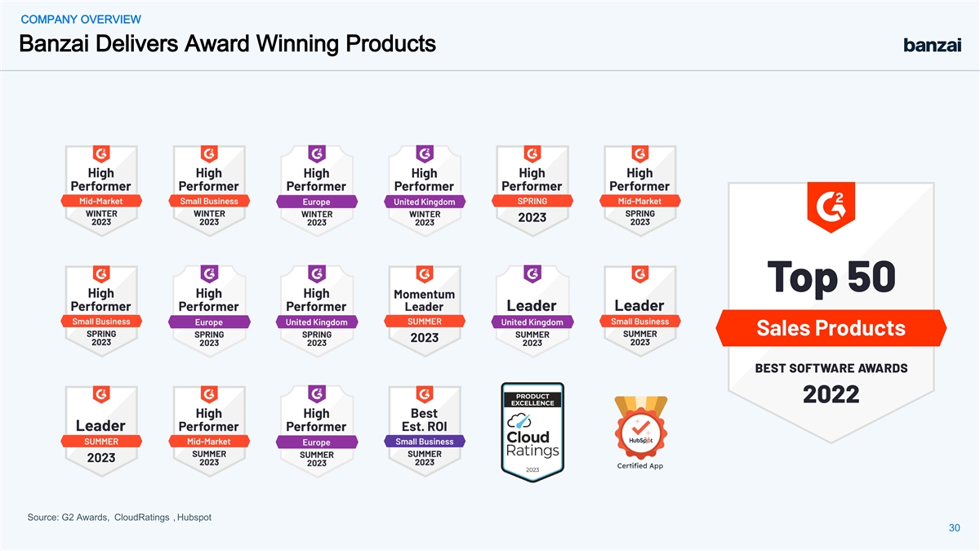Select the High Performer Small Business Spring badge
Viewport: 980px width, 551px height.
(101, 311)
